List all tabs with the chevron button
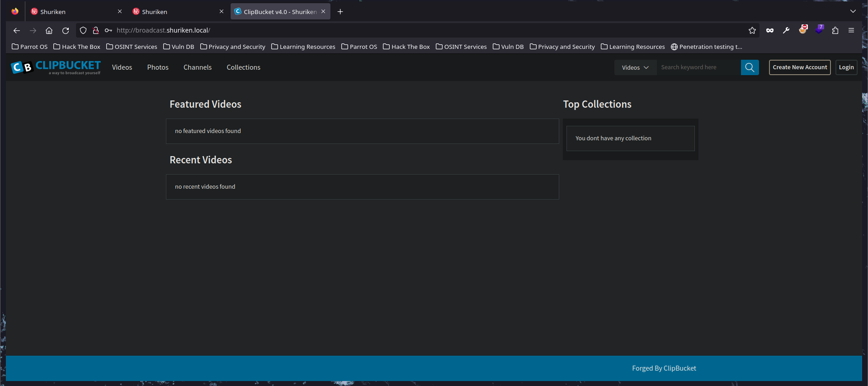Screen dimensions: 868x386 pos(853,11)
